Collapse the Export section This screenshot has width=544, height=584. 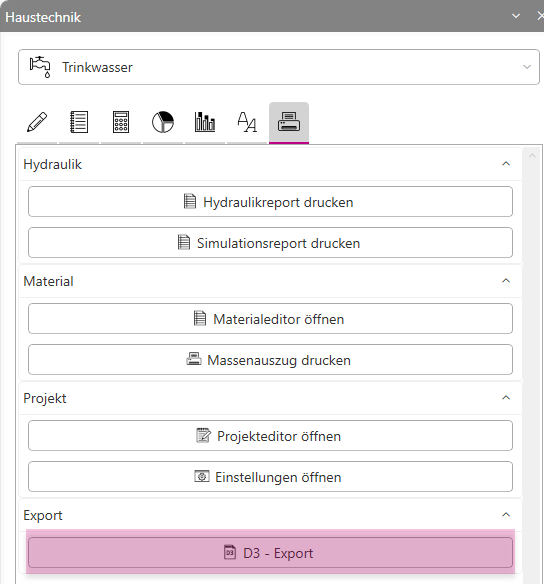506,515
